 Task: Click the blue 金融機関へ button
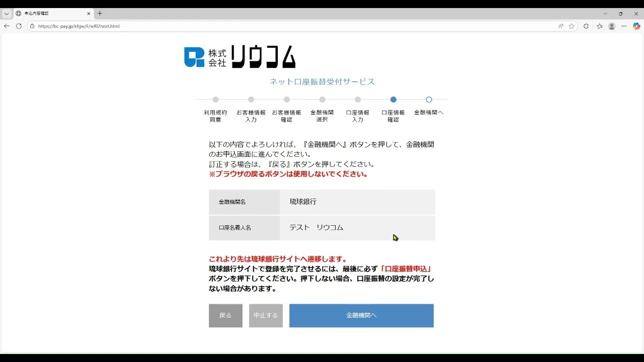click(361, 316)
